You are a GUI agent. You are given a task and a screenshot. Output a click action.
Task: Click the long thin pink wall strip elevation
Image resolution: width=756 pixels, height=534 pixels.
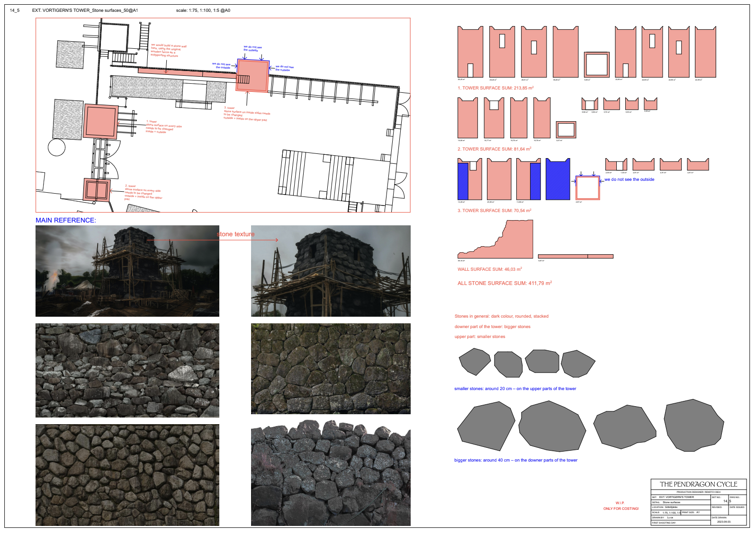(576, 256)
